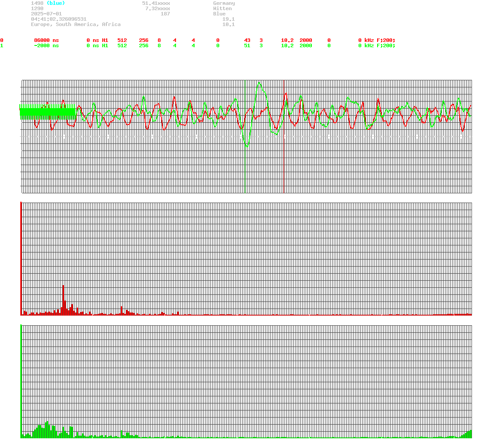Click the green row 512 value
The width and height of the screenshot is (483, 448).
(122, 45)
